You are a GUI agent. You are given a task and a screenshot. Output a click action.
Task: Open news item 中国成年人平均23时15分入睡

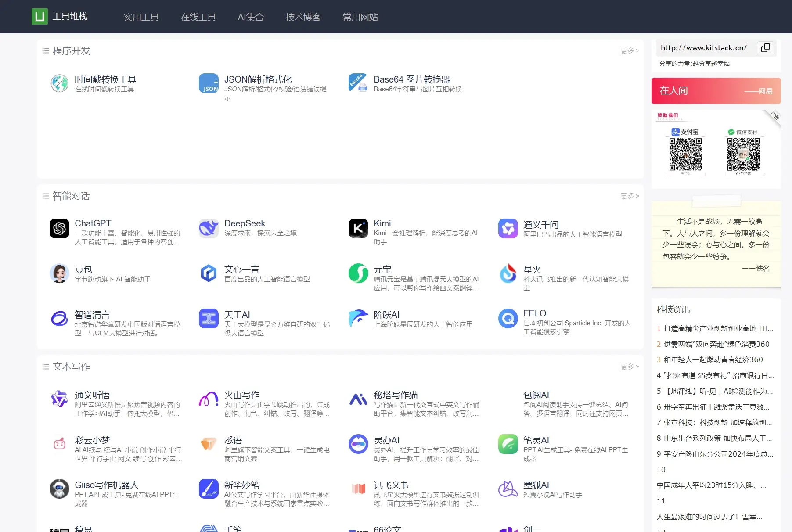tap(711, 485)
